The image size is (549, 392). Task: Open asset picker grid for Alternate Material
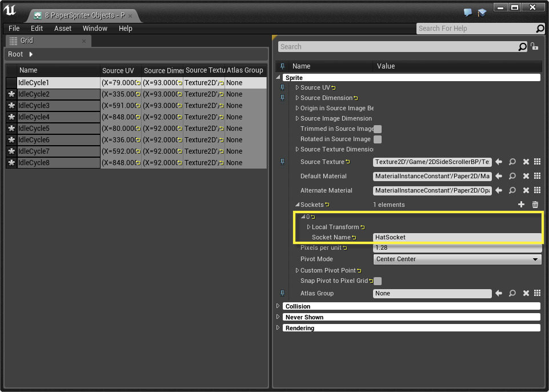click(537, 190)
